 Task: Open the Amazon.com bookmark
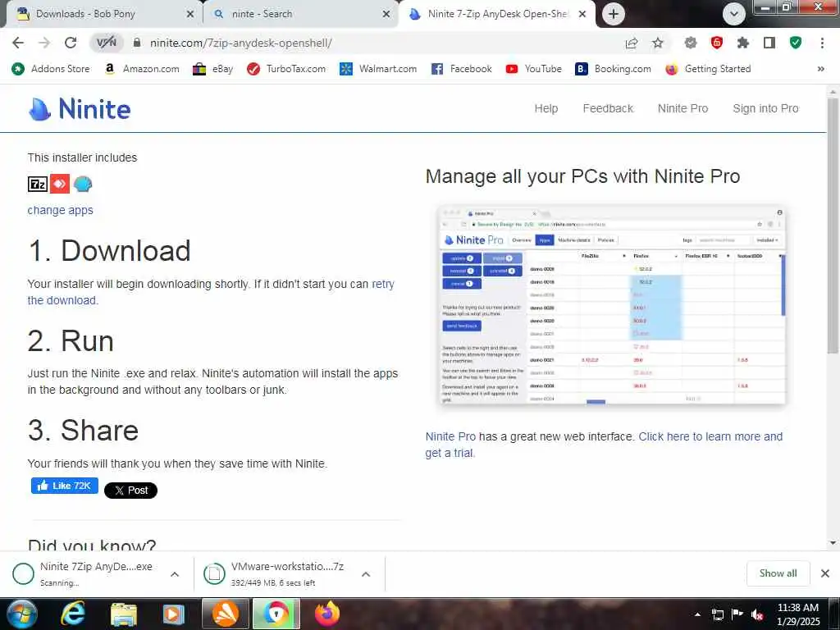[x=142, y=69]
